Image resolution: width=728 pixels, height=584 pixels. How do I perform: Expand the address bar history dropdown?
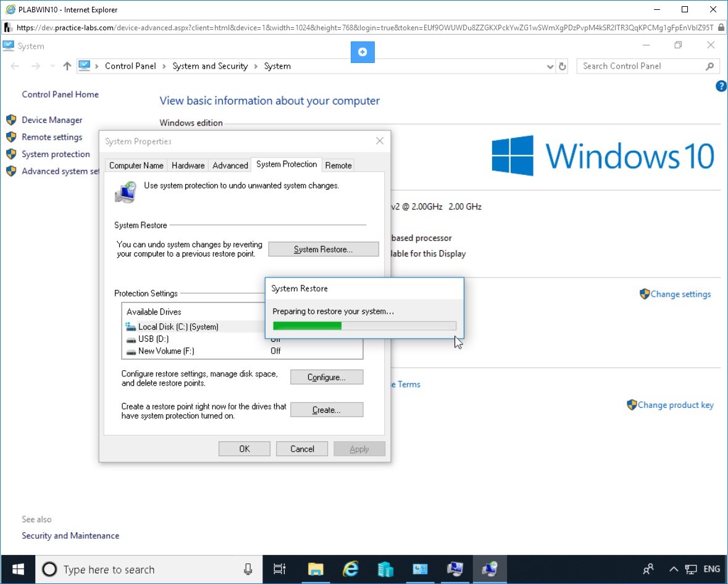click(x=550, y=67)
